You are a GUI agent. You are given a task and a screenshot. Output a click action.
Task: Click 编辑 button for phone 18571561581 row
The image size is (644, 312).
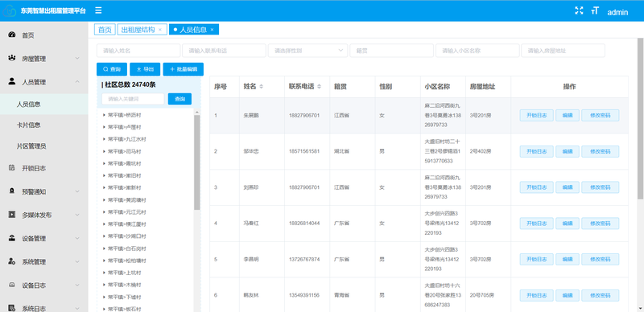(568, 151)
